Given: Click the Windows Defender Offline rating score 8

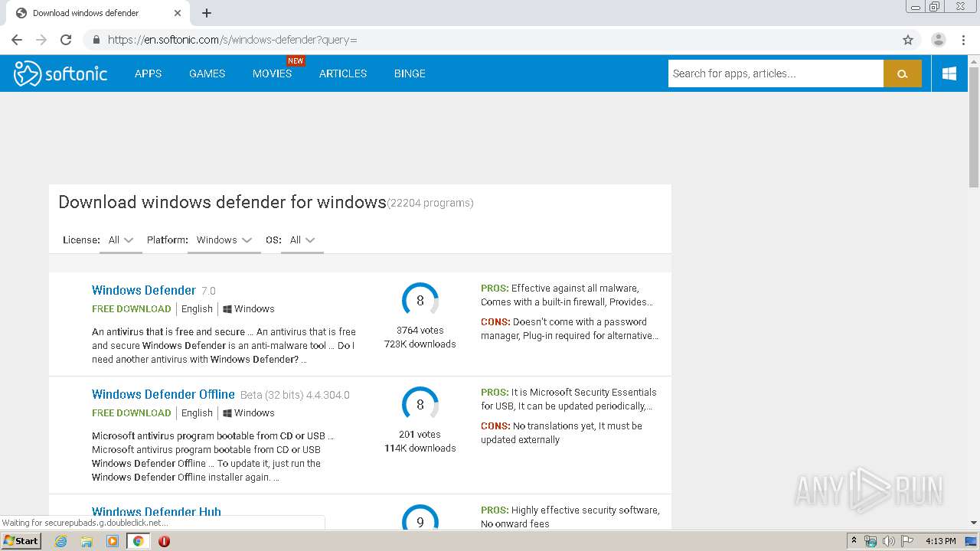Looking at the screenshot, I should tap(420, 405).
